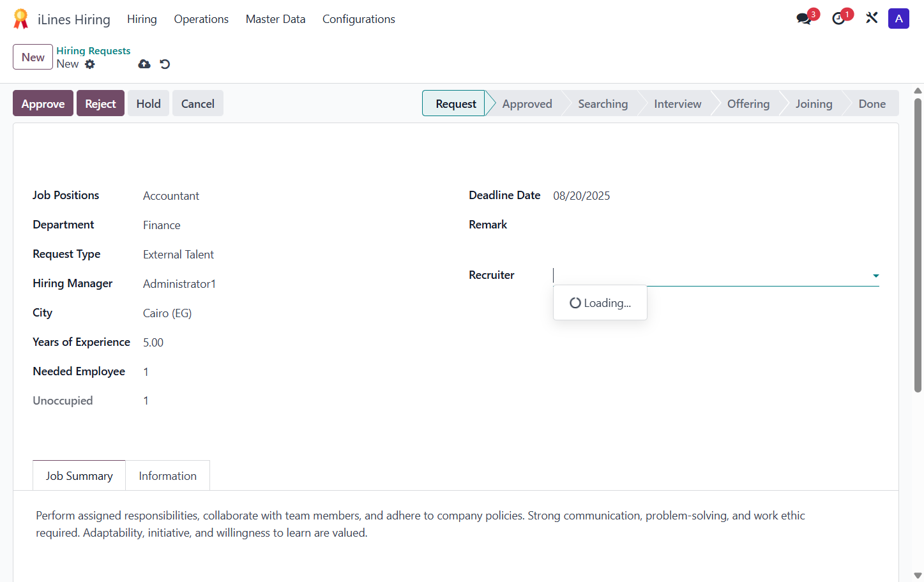
Task: Expand the Recruiter dropdown arrow
Action: 875,276
